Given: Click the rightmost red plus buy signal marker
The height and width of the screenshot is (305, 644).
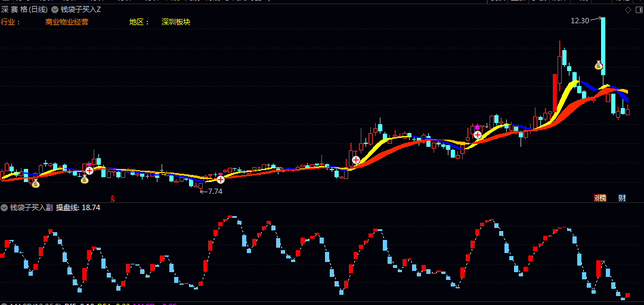Looking at the screenshot, I should [x=478, y=134].
